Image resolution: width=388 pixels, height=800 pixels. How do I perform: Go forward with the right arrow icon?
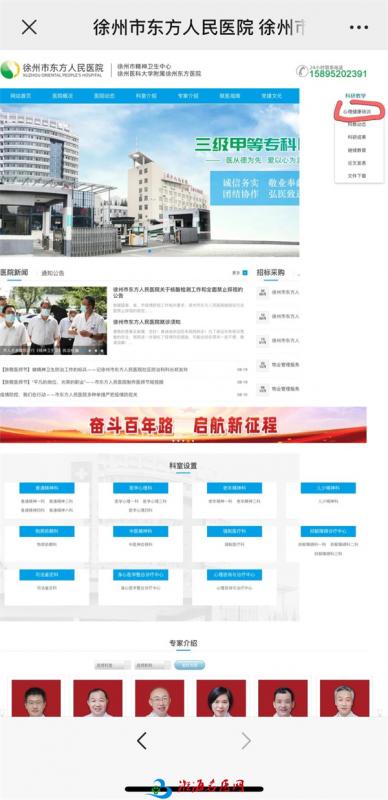(246, 740)
